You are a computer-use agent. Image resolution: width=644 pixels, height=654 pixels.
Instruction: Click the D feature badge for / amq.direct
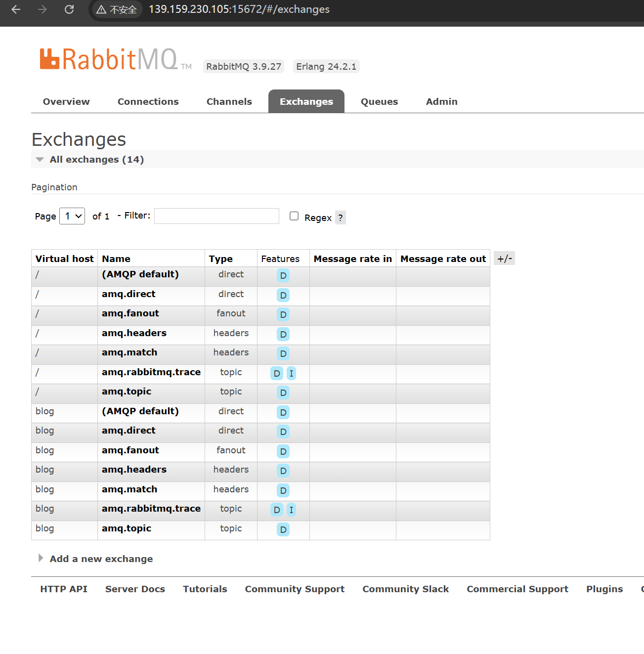[283, 296]
